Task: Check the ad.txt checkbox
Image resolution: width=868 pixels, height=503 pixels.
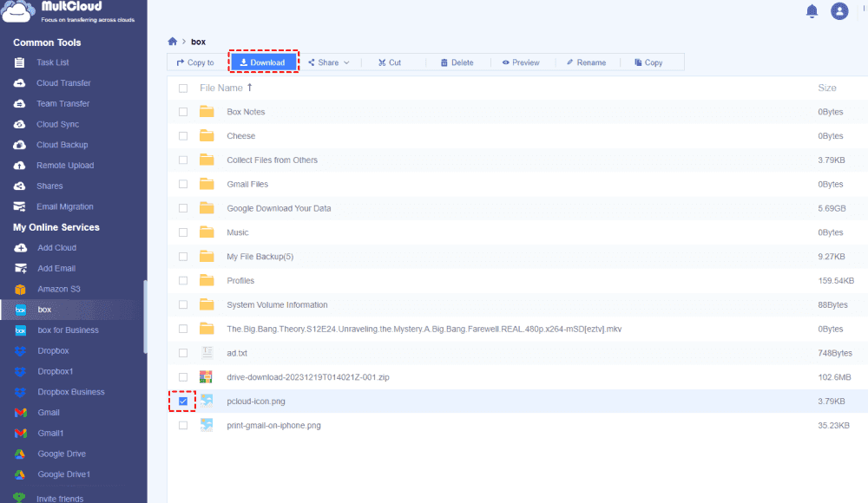Action: point(183,353)
